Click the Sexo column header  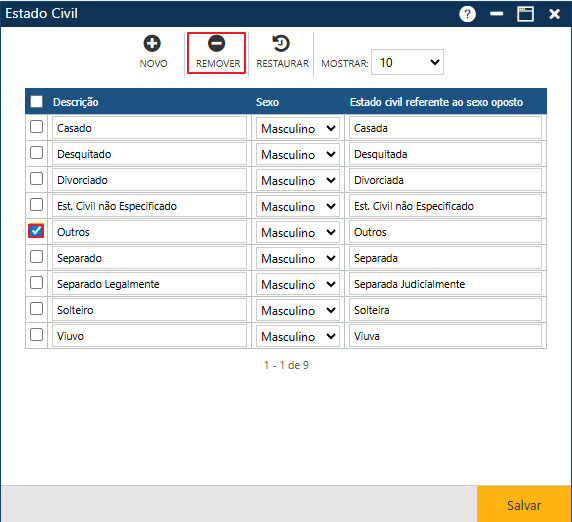[267, 102]
